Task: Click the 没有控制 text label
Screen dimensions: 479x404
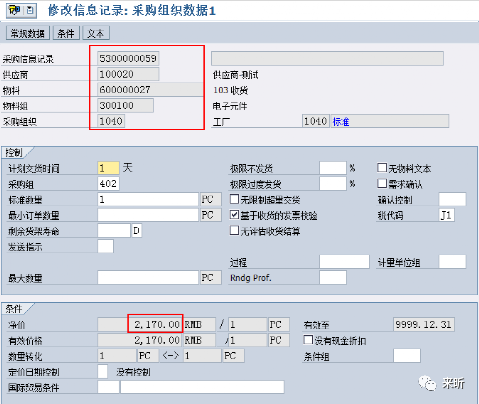Action: tap(133, 372)
